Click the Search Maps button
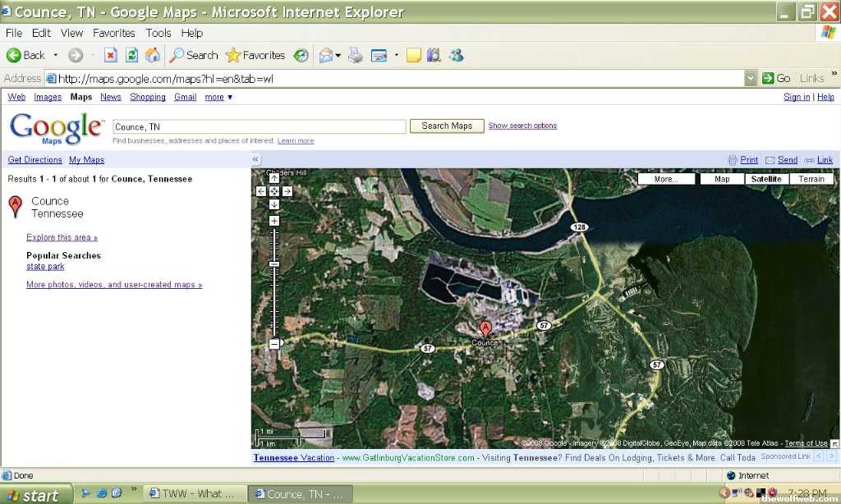 pyautogui.click(x=447, y=126)
